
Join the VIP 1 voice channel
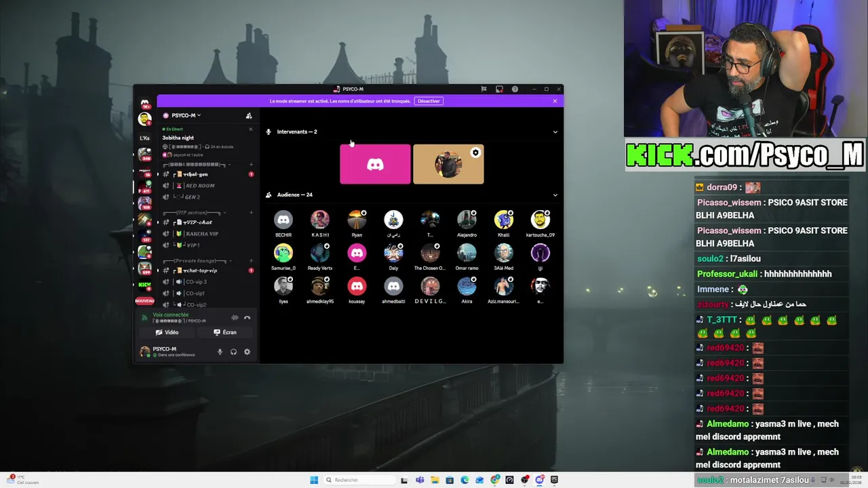coord(207,245)
